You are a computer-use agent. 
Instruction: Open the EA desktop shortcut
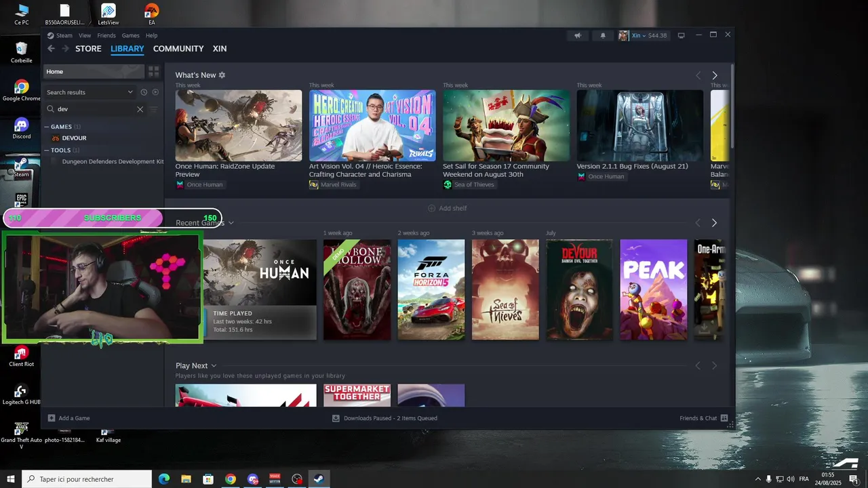pyautogui.click(x=152, y=14)
